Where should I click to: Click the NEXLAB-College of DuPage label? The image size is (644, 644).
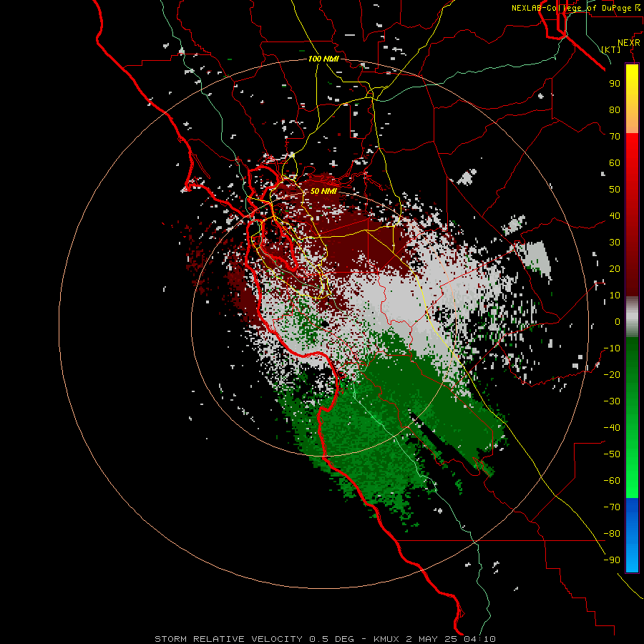pyautogui.click(x=571, y=8)
